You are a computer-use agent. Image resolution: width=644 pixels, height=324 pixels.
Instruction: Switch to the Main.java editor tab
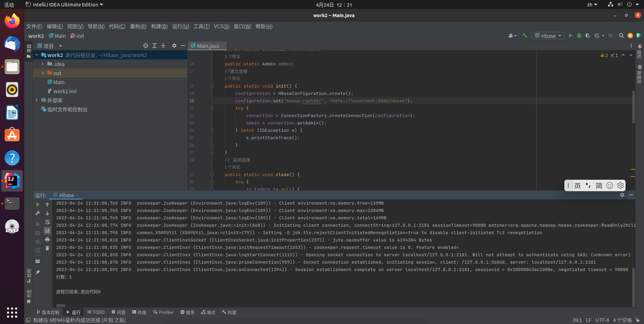(208, 46)
